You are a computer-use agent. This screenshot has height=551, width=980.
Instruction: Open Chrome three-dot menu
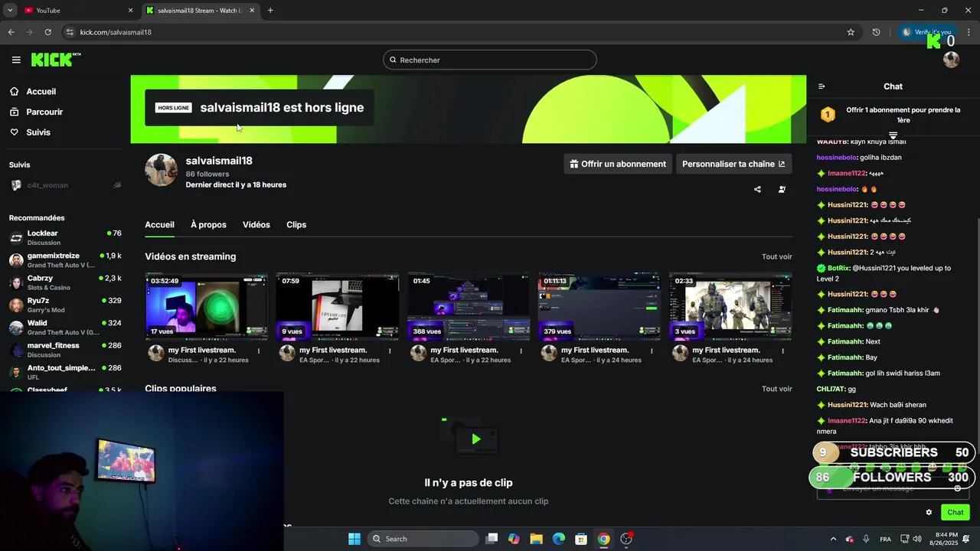coord(969,32)
